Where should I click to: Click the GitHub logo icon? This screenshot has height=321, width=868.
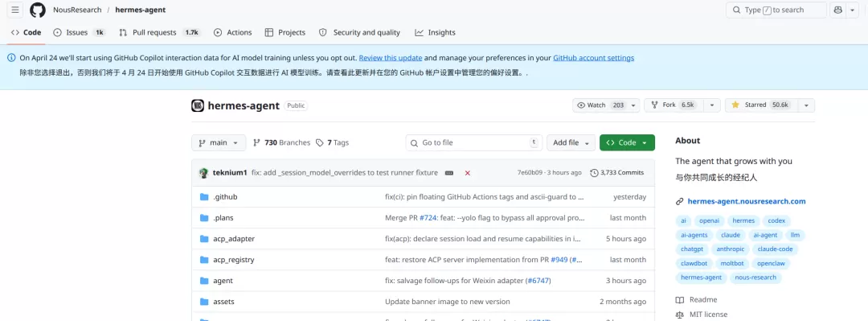pyautogui.click(x=38, y=10)
